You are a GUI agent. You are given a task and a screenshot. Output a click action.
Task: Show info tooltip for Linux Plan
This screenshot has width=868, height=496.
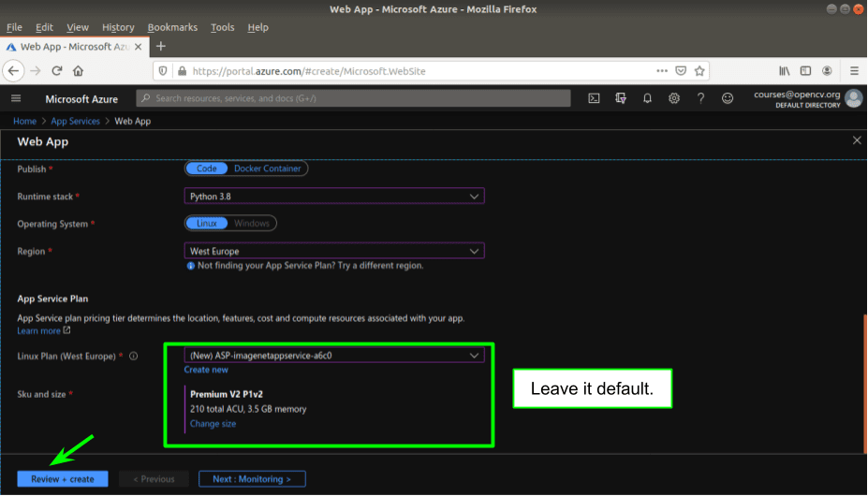click(x=133, y=356)
